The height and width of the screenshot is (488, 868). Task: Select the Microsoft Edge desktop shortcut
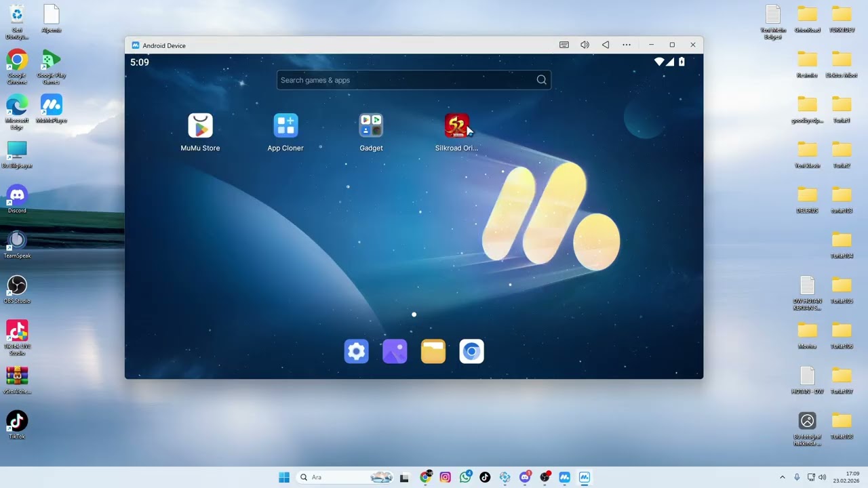(x=17, y=112)
